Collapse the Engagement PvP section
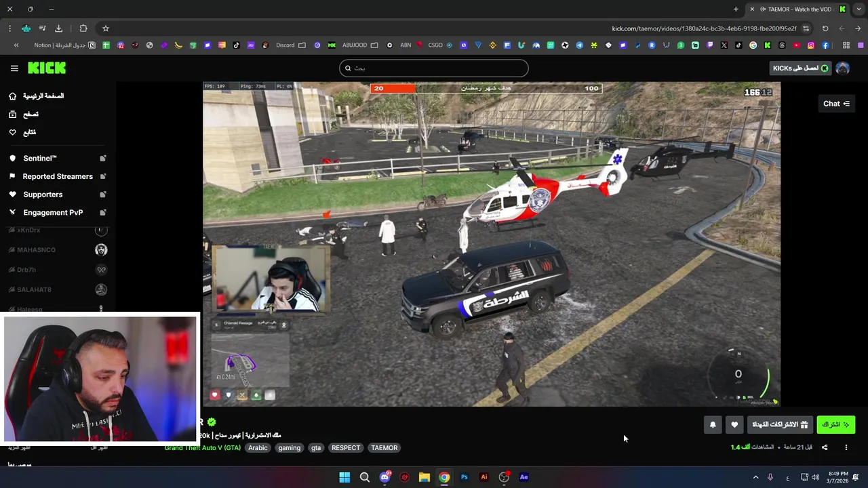Image resolution: width=868 pixels, height=488 pixels. coord(57,212)
